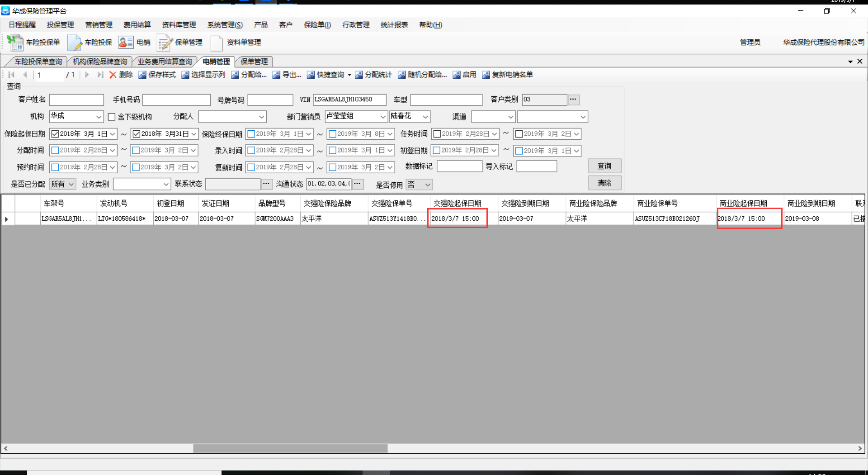868x475 pixels.
Task: Click the 复新电销名单 toolbar item
Action: tap(508, 75)
